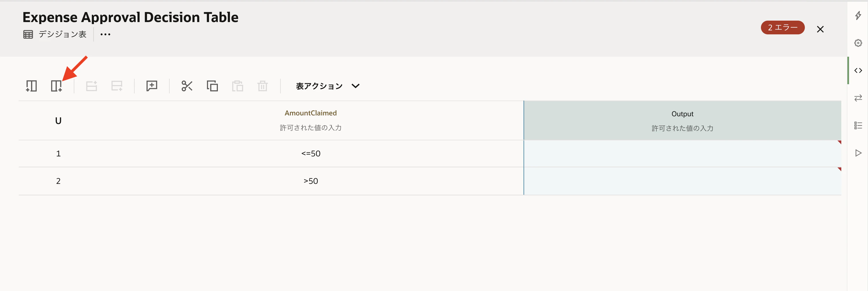Click the copy icon in toolbar

click(x=212, y=86)
